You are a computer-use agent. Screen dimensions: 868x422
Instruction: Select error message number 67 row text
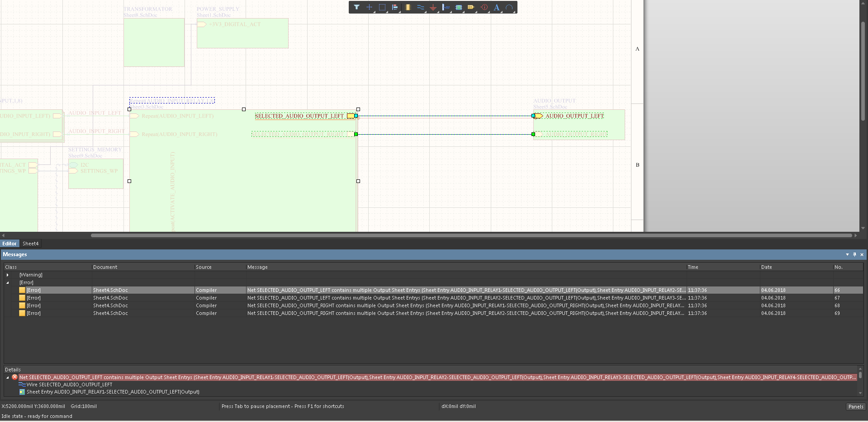pos(466,298)
